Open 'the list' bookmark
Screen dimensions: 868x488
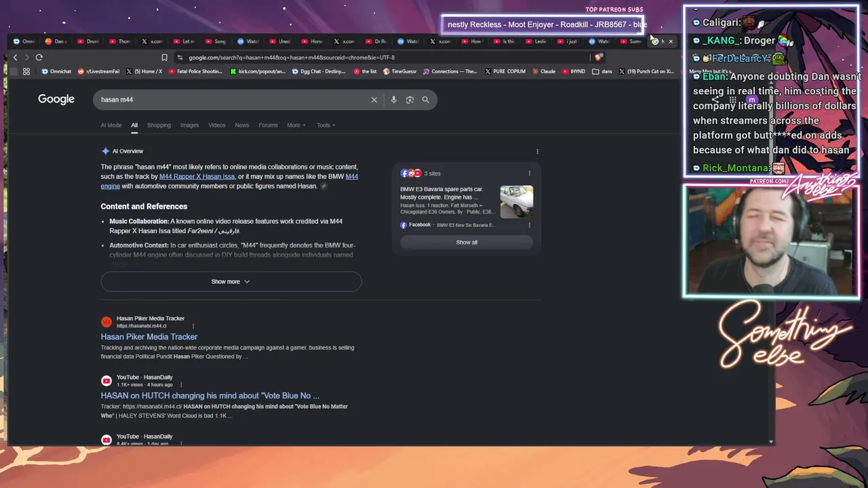tap(366, 71)
